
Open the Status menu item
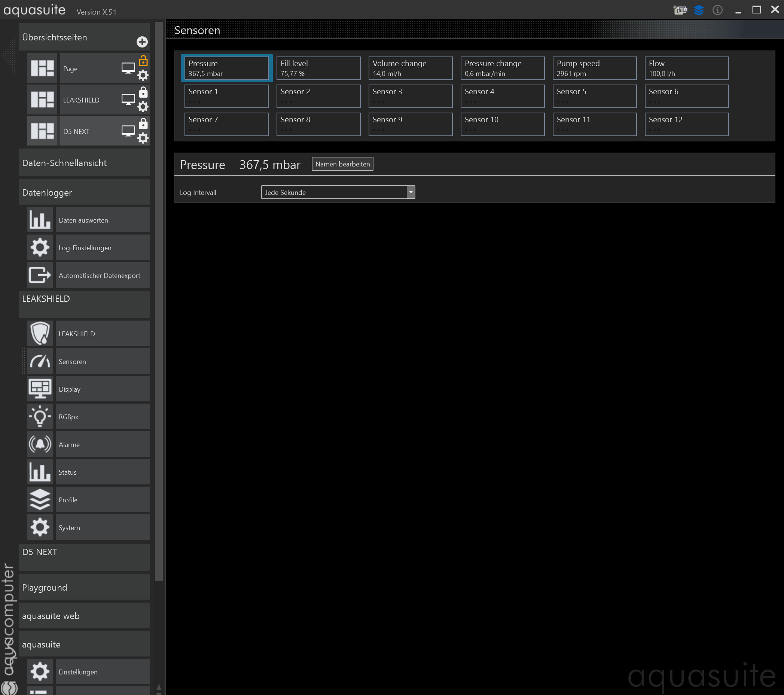(x=103, y=472)
